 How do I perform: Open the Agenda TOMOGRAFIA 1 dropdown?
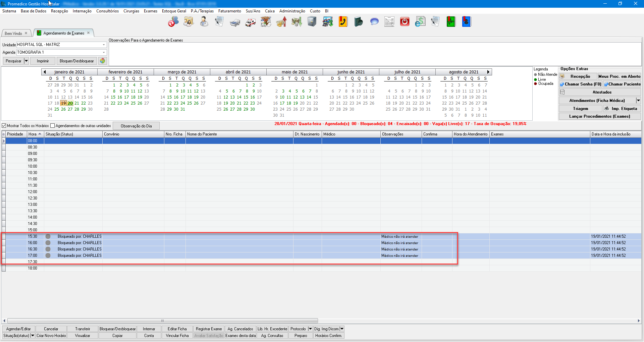click(104, 52)
